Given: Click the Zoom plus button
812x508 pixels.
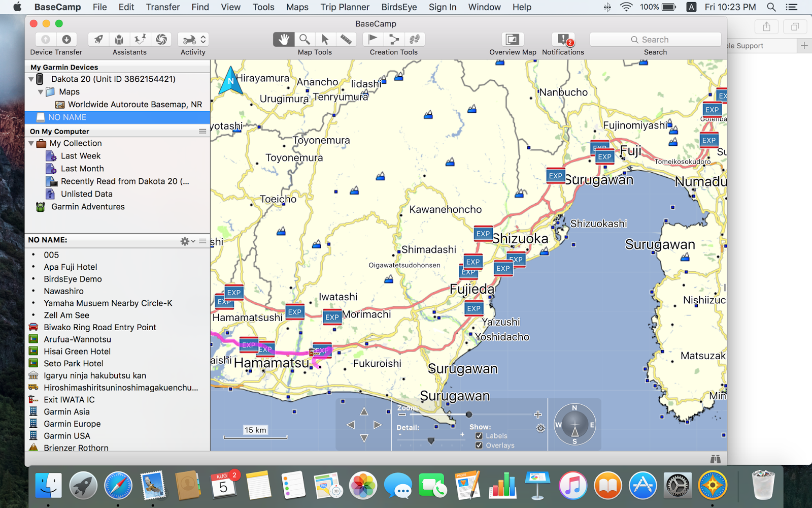Looking at the screenshot, I should tap(538, 415).
